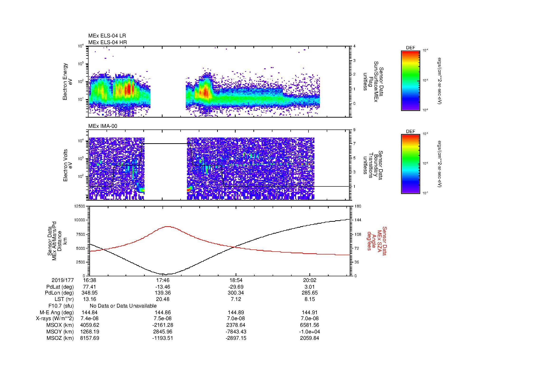The image size is (555, 392).
Task: Click the lower DEF color bar
Action: click(410, 164)
